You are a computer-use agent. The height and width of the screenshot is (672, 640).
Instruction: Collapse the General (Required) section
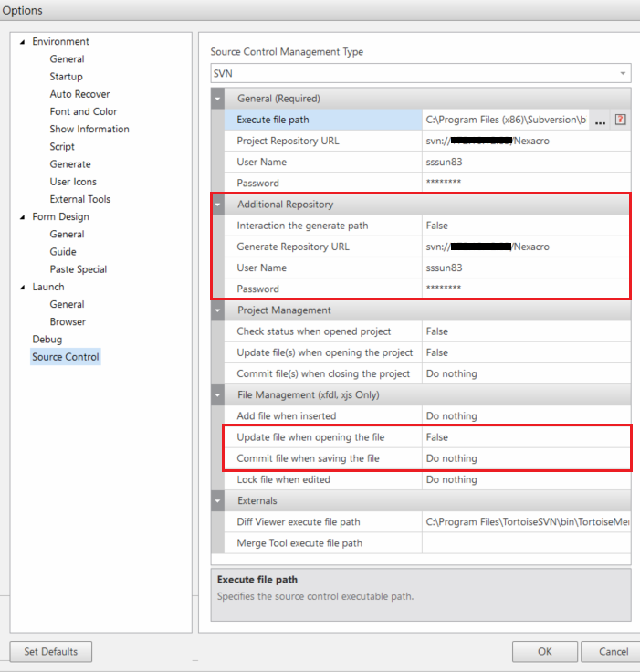pyautogui.click(x=218, y=99)
